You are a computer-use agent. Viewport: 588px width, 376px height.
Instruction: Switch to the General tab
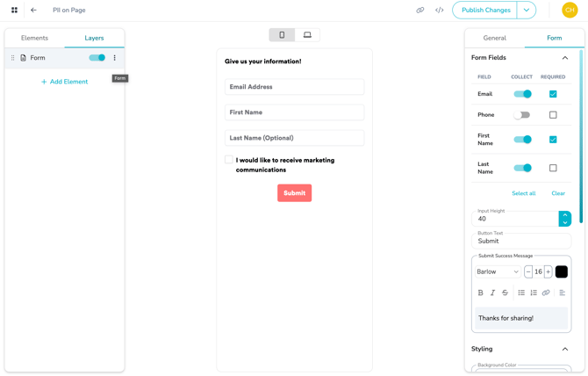[494, 38]
